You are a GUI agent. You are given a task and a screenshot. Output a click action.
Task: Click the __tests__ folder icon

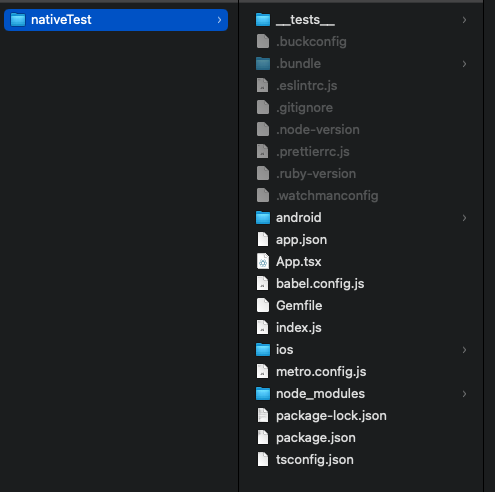pos(263,20)
